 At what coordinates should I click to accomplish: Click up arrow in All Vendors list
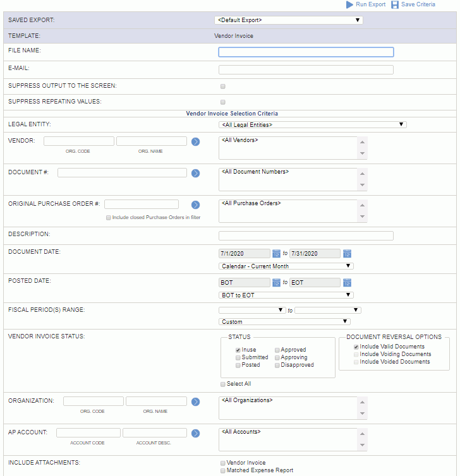(362, 142)
